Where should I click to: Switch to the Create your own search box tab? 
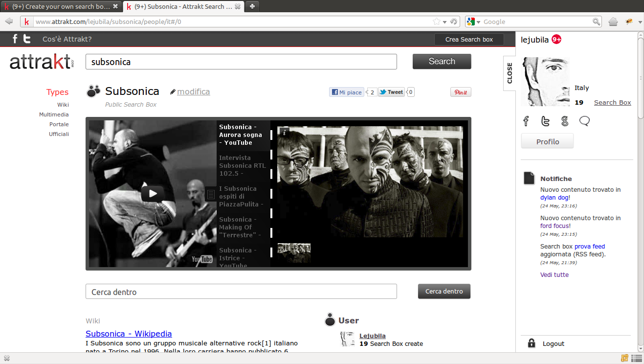[x=61, y=7]
